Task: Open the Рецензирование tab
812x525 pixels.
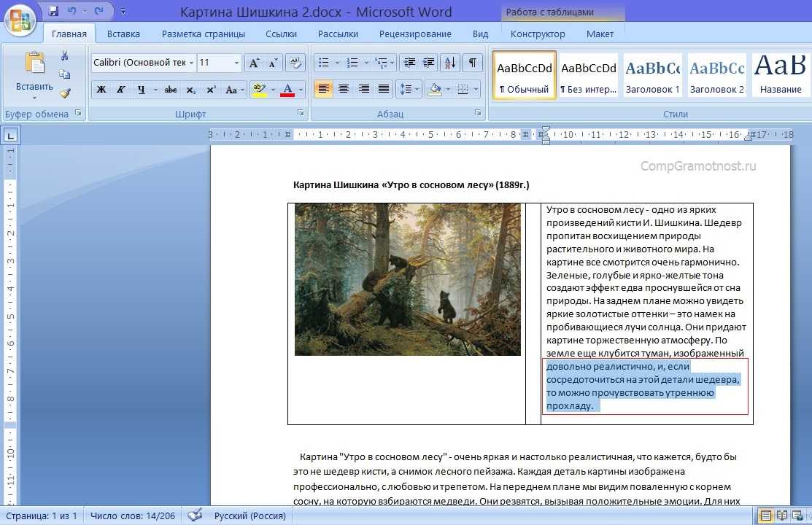Action: tap(415, 34)
